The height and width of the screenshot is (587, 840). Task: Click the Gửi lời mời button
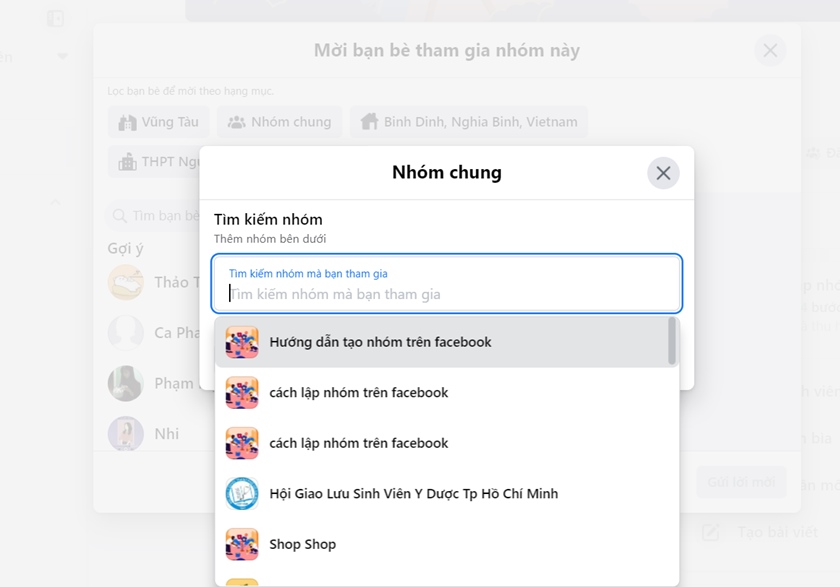click(x=741, y=482)
